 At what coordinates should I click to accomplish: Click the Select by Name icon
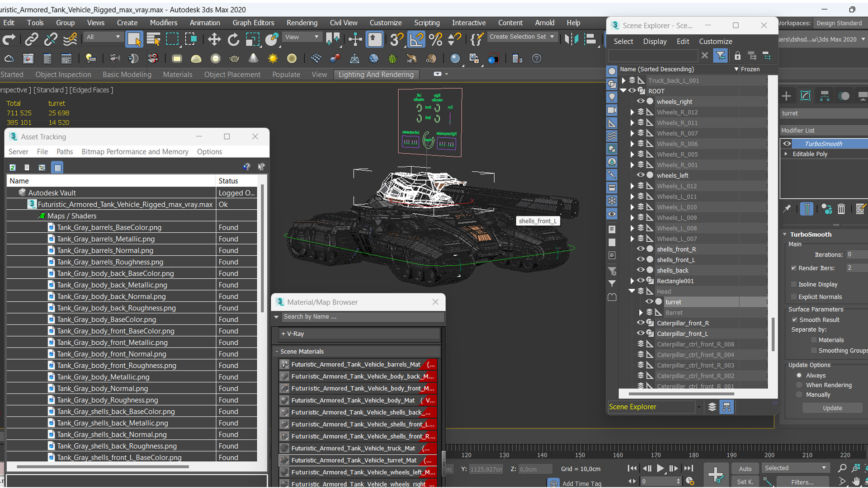point(153,39)
